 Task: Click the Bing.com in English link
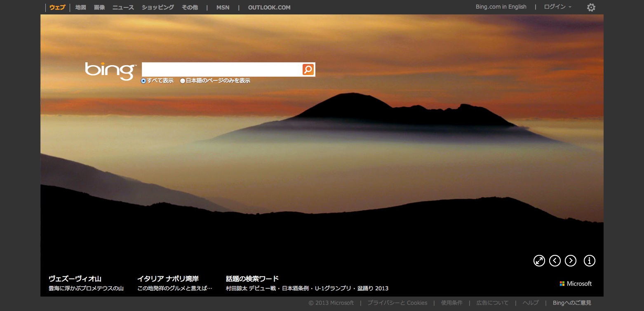click(501, 7)
